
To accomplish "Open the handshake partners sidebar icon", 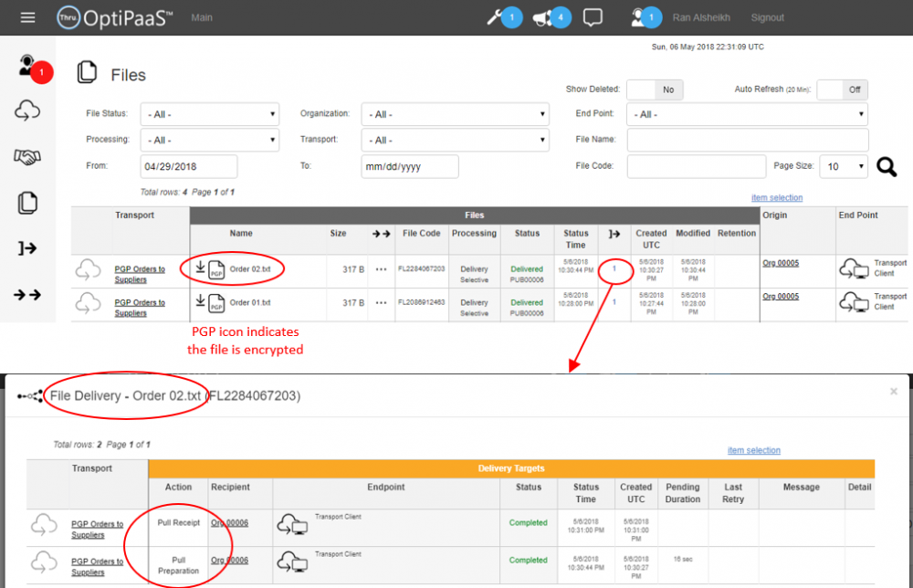I will [x=27, y=158].
